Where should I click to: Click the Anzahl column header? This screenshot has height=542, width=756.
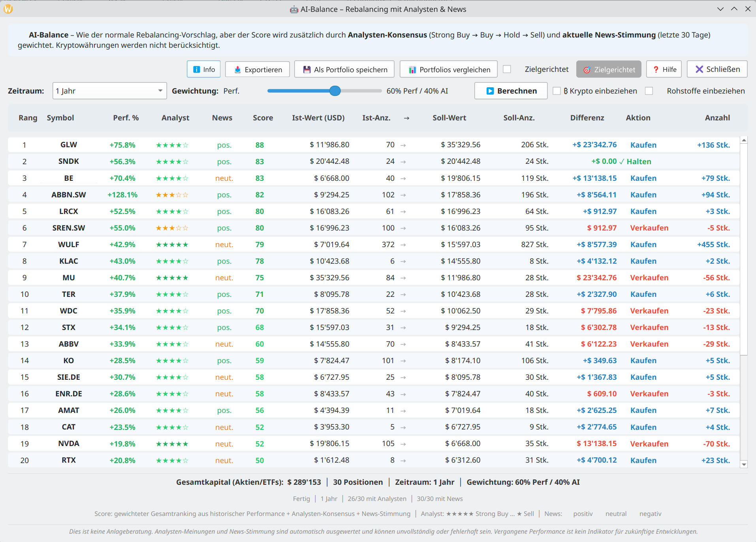tap(718, 118)
